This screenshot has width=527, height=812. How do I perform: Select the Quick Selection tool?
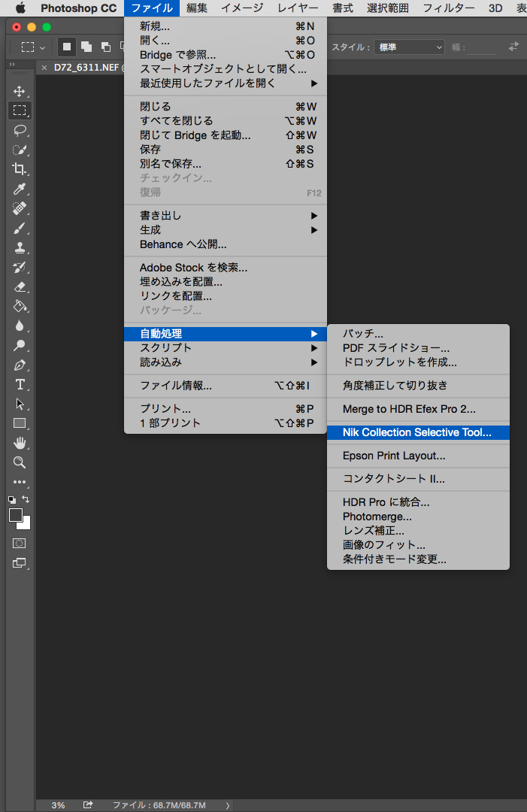[x=19, y=150]
